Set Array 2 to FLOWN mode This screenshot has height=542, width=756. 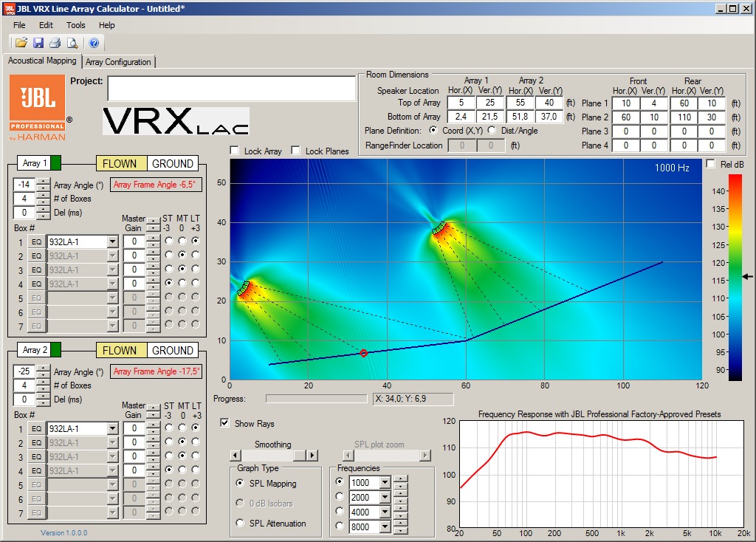121,351
